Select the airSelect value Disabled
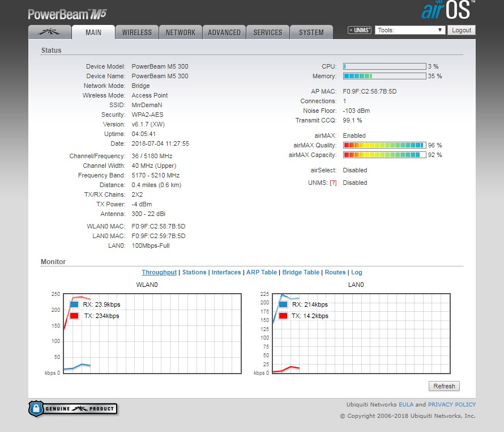 [x=355, y=170]
